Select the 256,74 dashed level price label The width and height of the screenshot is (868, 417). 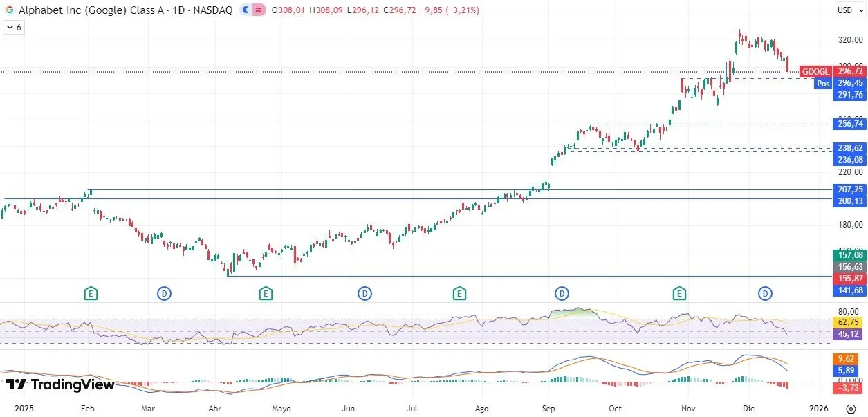pyautogui.click(x=850, y=124)
